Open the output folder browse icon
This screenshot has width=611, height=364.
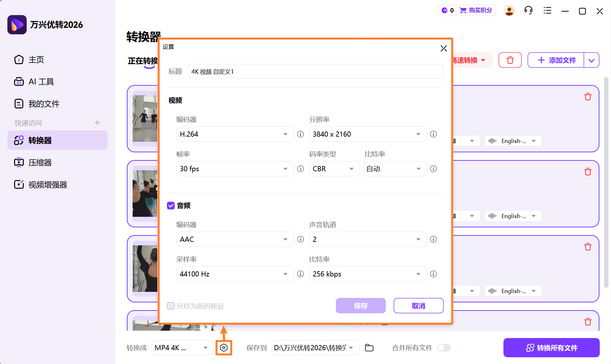[x=369, y=347]
